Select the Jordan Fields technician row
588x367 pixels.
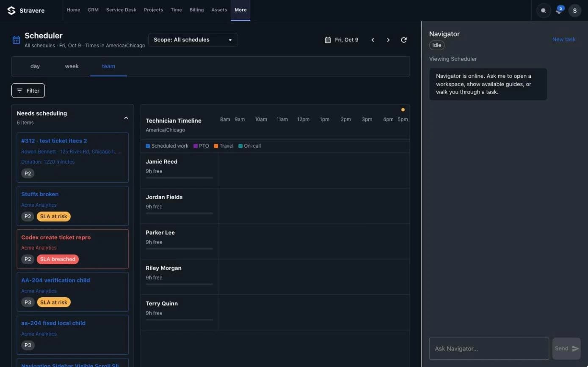275,206
